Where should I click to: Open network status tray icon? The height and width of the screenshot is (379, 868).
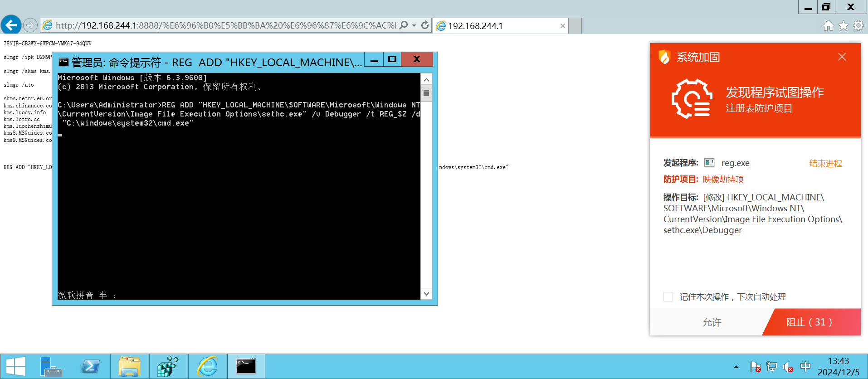(x=772, y=367)
